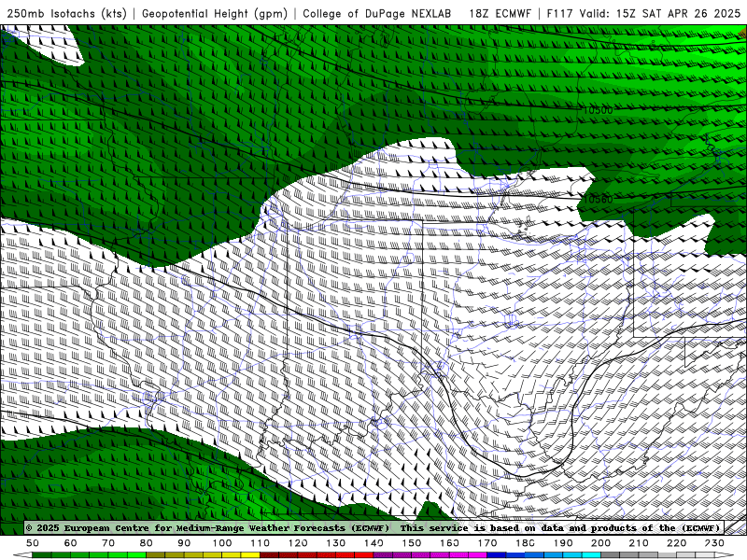This screenshot has width=747, height=560.
Task: Click the 'College of DuPage NEXLAB' text
Action: tap(376, 13)
